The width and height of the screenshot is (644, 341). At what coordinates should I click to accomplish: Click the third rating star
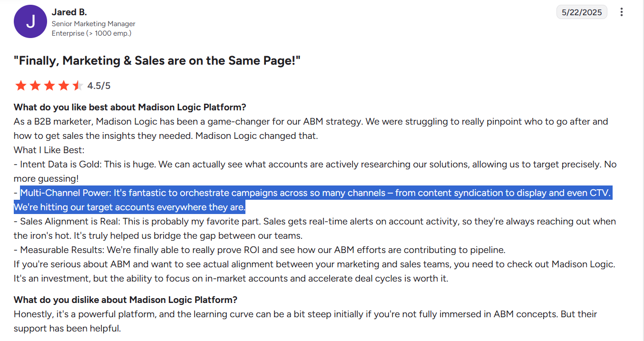tap(49, 86)
